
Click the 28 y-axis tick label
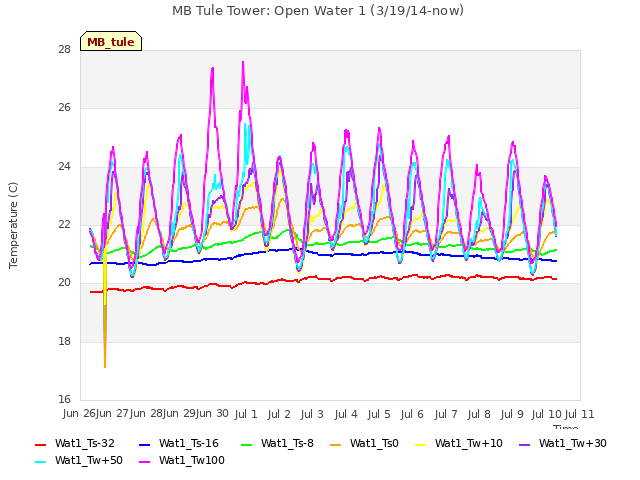64,50
